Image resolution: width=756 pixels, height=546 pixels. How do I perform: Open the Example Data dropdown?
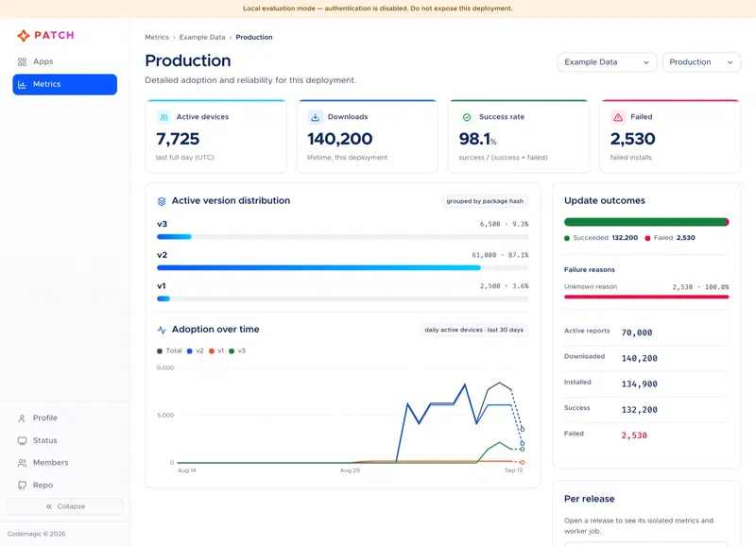pos(607,62)
